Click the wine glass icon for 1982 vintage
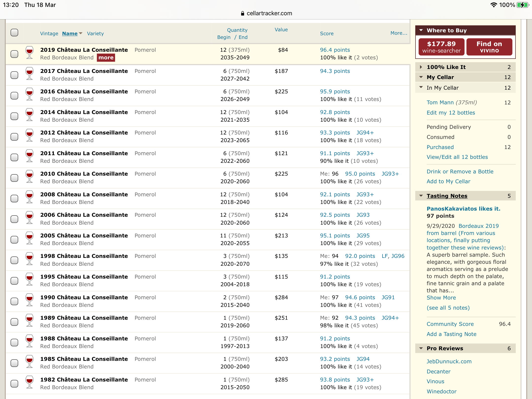The width and height of the screenshot is (532, 399). click(x=30, y=382)
